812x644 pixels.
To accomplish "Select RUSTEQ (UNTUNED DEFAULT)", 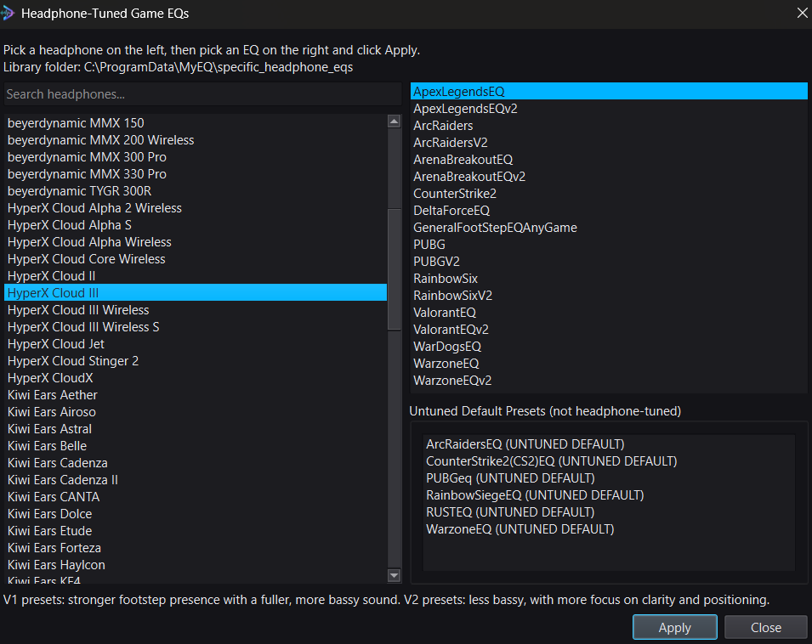I will [609, 512].
